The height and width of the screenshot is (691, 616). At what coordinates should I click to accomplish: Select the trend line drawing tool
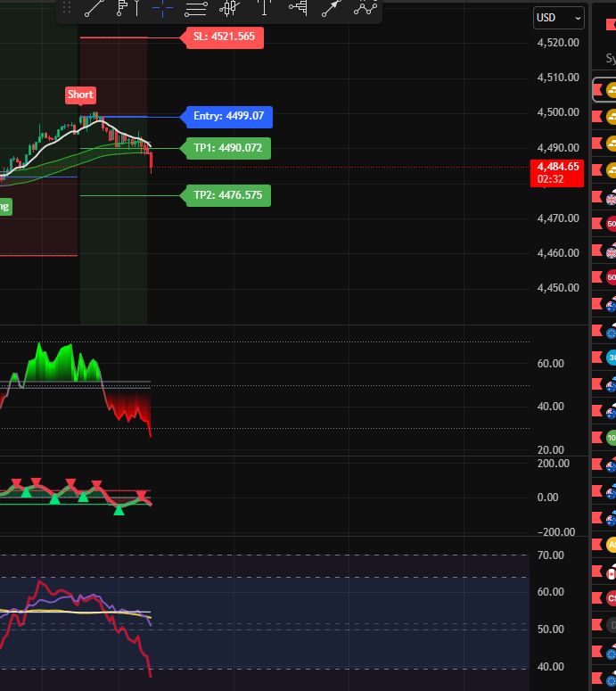tap(94, 9)
